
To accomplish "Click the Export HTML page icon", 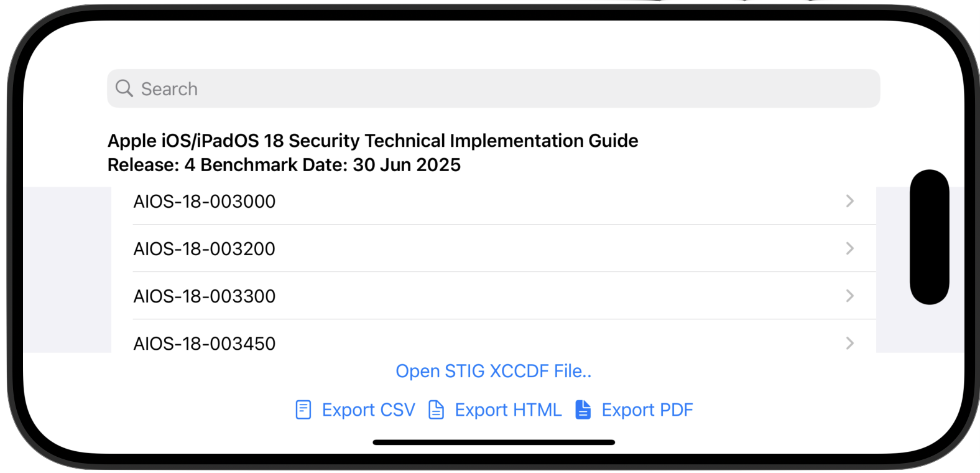I will (x=437, y=410).
